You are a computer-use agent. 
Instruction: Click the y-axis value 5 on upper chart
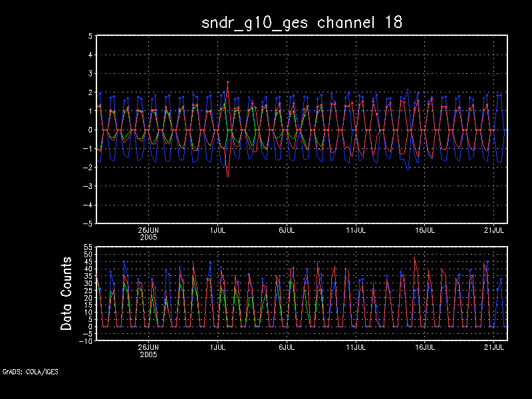89,36
